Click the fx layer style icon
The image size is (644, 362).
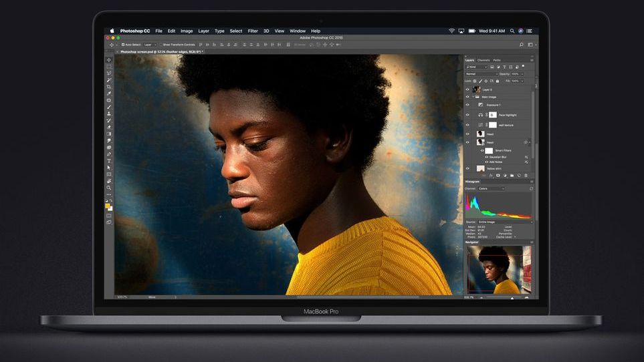(x=491, y=176)
